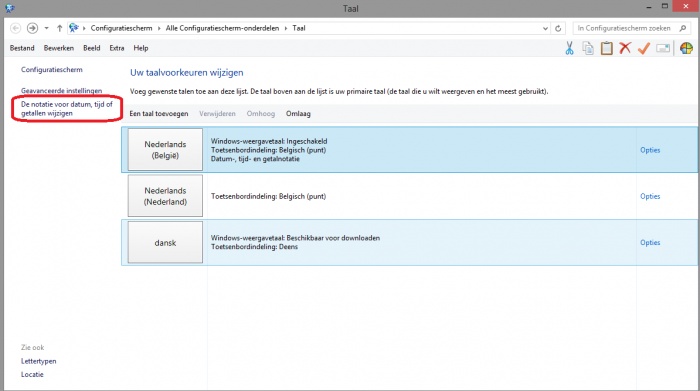Image resolution: width=700 pixels, height=391 pixels.
Task: Click the 'Uw taalvoorkeuren wijzigen' heading
Action: [x=187, y=72]
